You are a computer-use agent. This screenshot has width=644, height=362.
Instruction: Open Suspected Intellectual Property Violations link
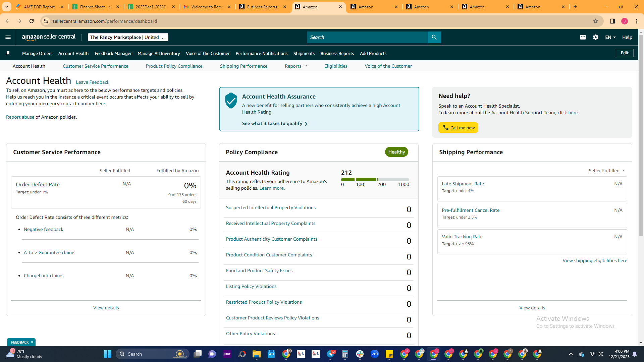271,207
